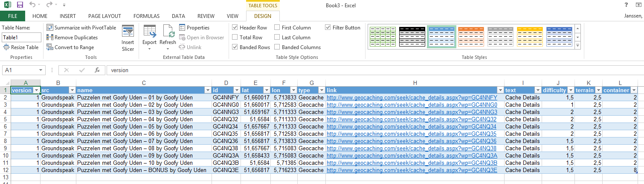Toggle the Header Row checkbox
The image size is (644, 184).
point(235,27)
